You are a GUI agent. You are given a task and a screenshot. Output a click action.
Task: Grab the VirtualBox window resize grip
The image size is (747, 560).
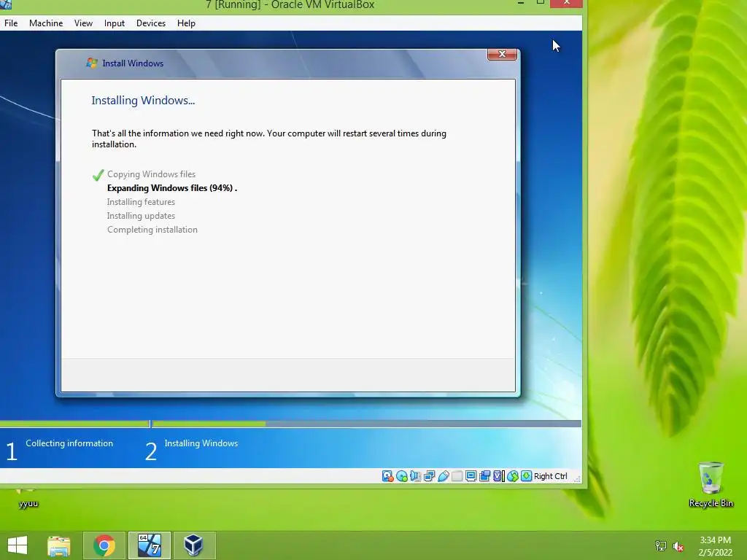tap(577, 478)
